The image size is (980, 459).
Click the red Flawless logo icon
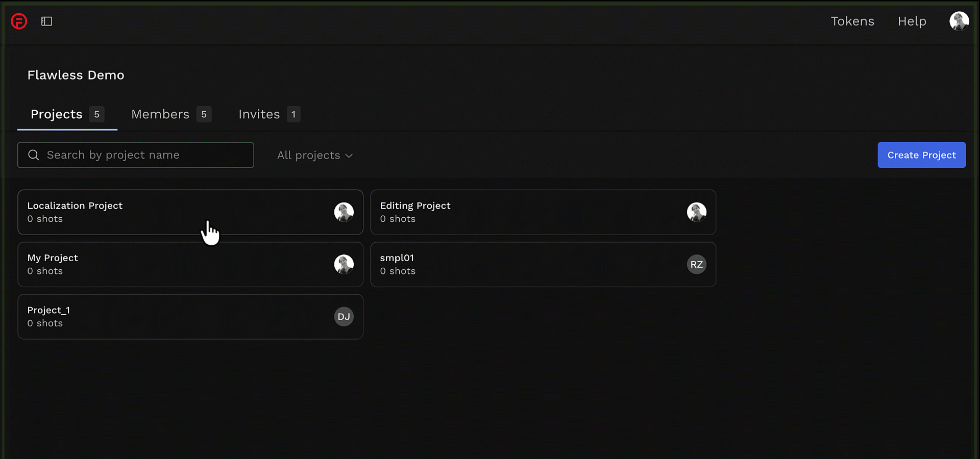coord(19,21)
